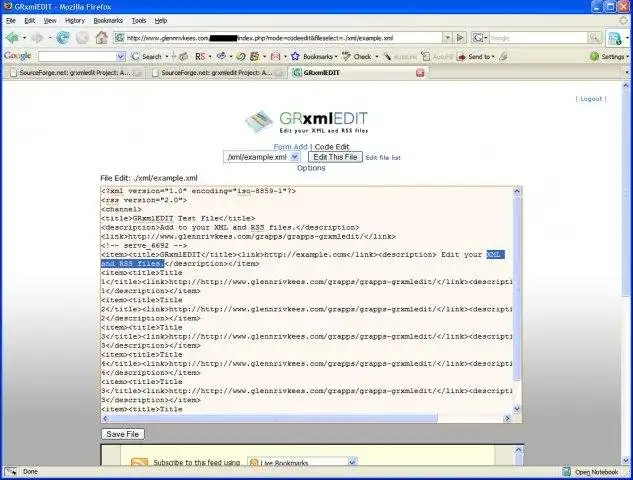Click the highlighter pen icon after Send to
Image resolution: width=633 pixels, height=480 pixels.
tap(503, 57)
